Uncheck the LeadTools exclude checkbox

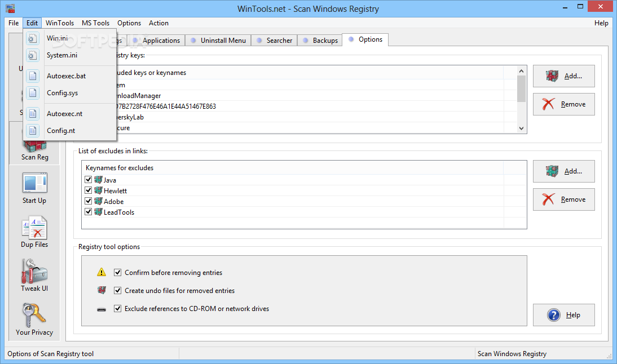(89, 211)
